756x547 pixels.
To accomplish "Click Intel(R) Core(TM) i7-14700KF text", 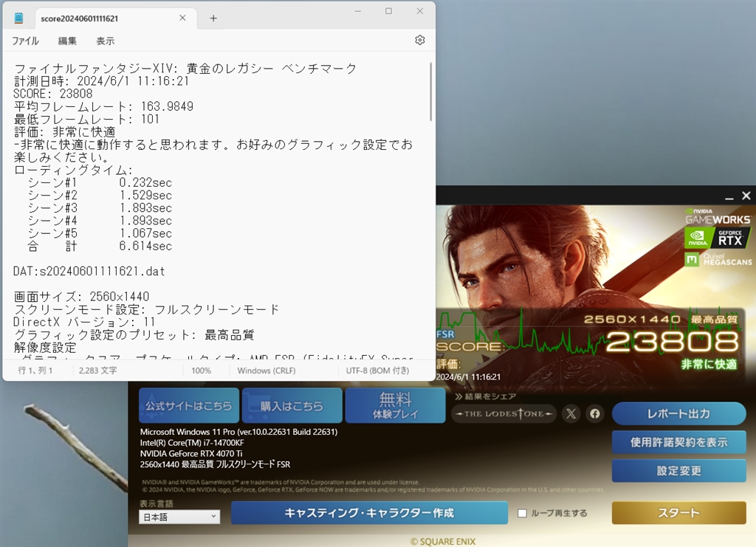I will [192, 442].
